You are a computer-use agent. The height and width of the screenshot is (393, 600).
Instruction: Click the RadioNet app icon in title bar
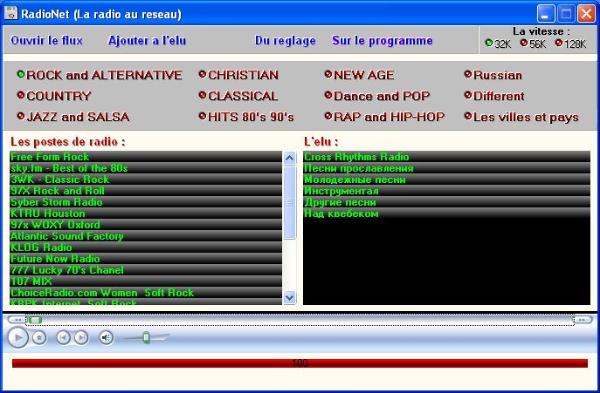coord(11,13)
